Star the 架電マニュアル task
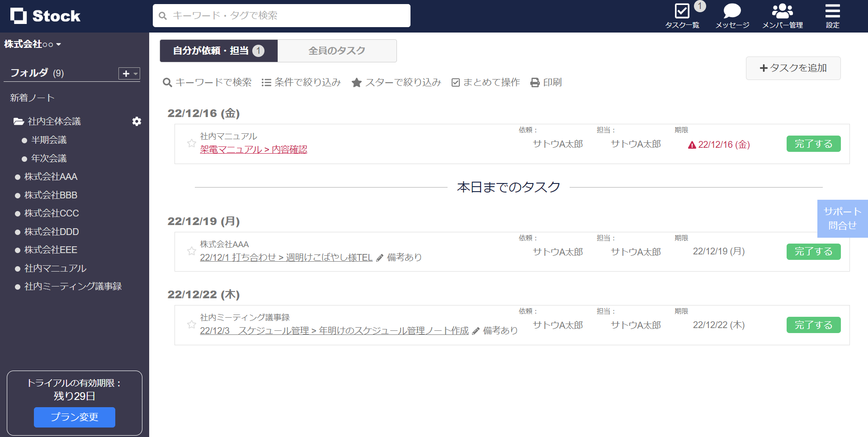Image resolution: width=868 pixels, height=437 pixels. (191, 143)
